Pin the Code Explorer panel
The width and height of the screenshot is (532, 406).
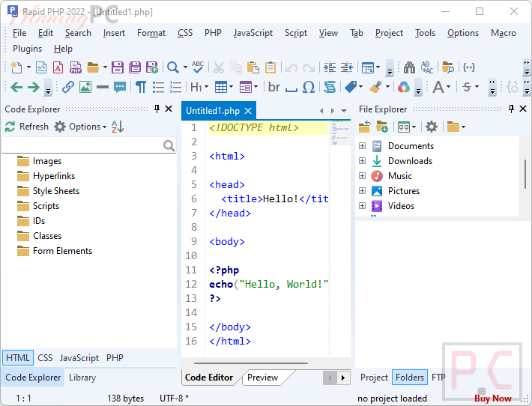click(157, 109)
